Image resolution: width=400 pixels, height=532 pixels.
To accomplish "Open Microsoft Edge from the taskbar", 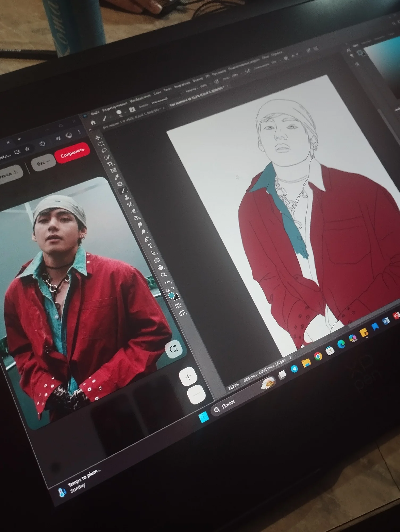I will [x=341, y=344].
